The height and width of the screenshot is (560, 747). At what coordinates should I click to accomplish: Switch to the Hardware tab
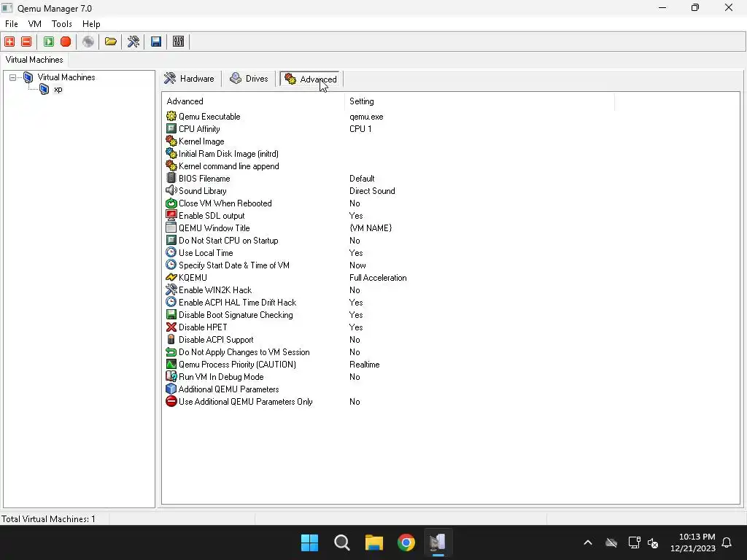click(x=189, y=79)
